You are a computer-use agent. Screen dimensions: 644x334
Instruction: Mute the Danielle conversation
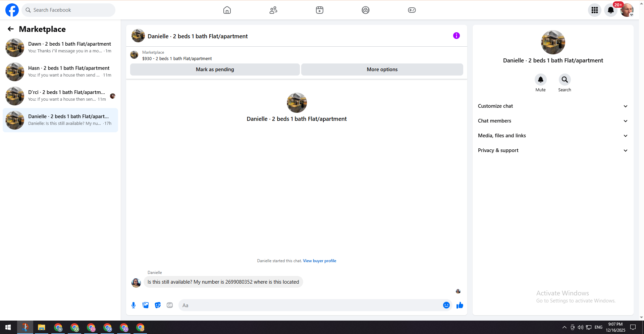[541, 80]
